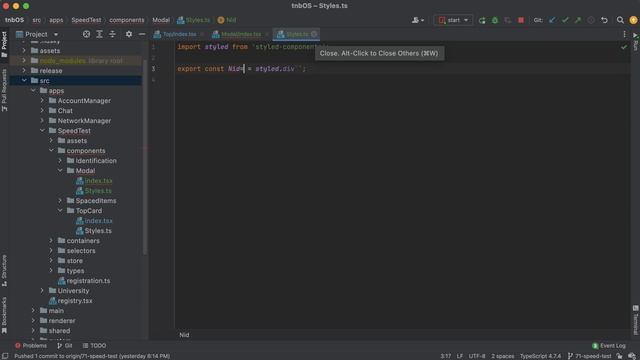Collapse the SpeedTest folder
Viewport: 640px width, 360px height.
coord(42,131)
